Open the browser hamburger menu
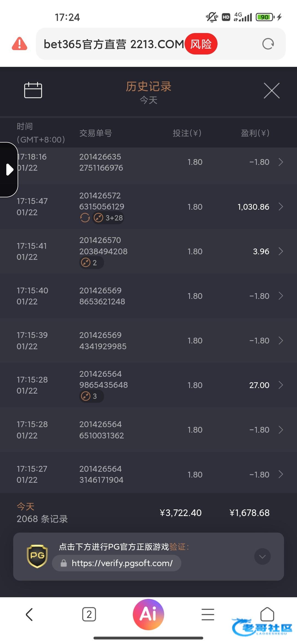297x644 pixels. [x=208, y=614]
